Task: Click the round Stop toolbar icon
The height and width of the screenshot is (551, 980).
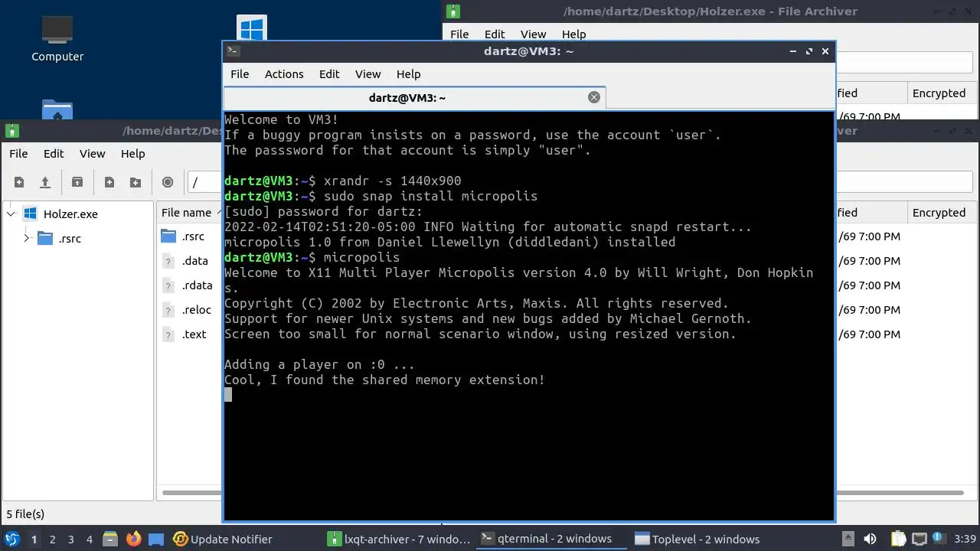Action: coord(168,182)
